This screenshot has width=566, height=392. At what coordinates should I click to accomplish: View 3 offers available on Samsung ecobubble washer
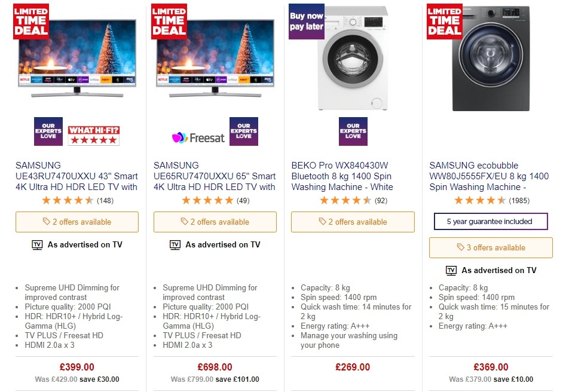(x=491, y=247)
